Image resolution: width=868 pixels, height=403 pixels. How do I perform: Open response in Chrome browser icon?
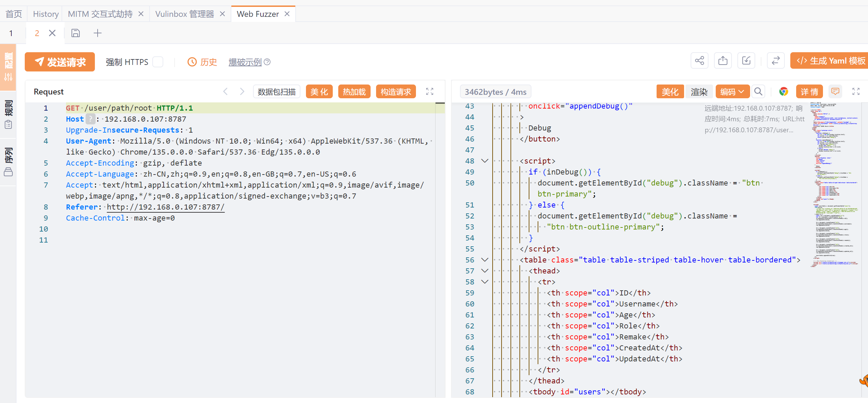[783, 92]
